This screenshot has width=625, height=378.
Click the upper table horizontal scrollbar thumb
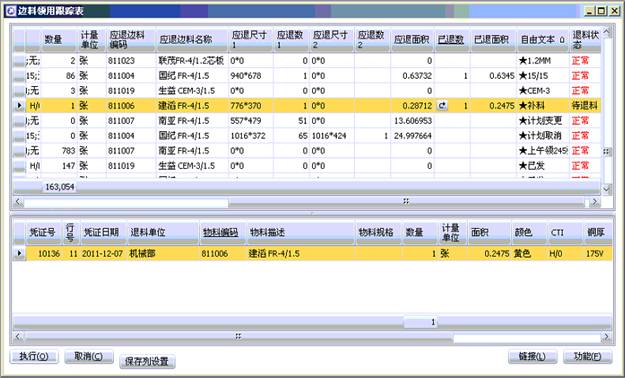407,202
